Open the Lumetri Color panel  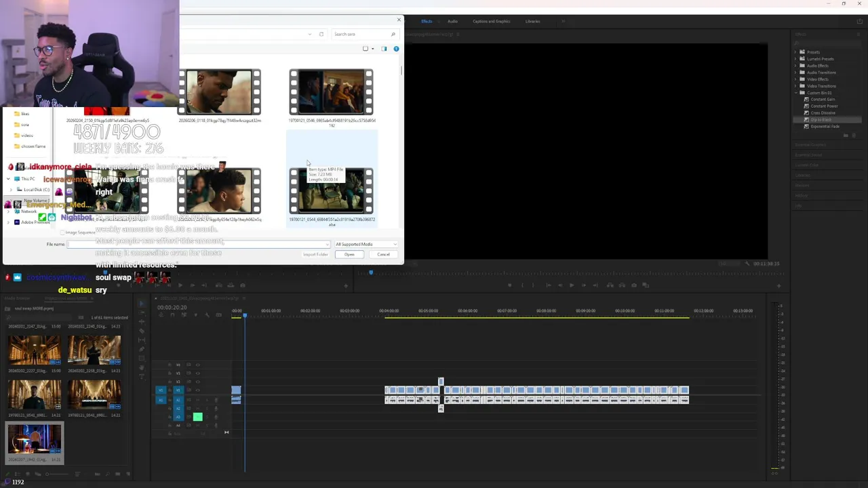click(807, 165)
